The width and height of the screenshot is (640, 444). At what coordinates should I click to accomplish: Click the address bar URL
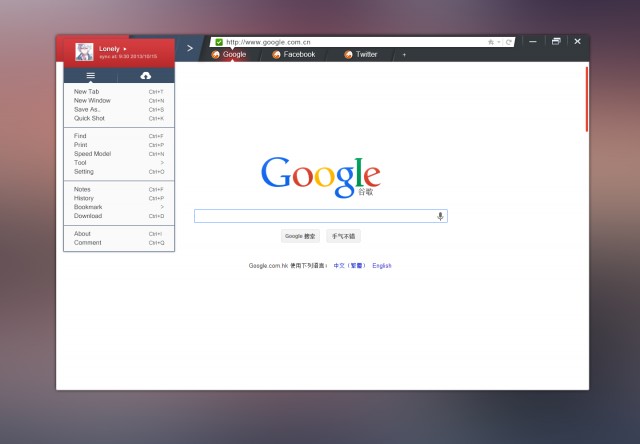click(268, 42)
